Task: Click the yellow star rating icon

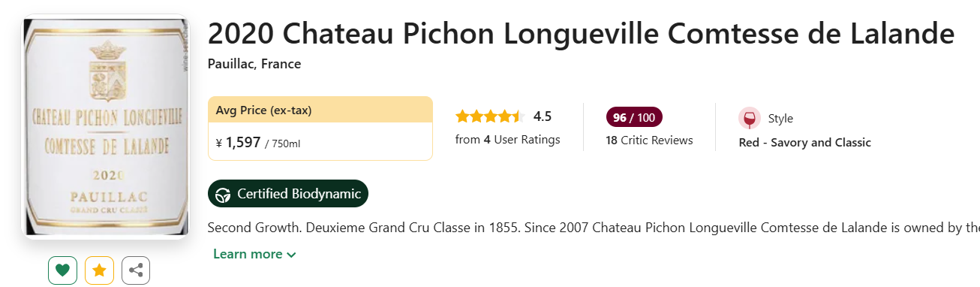Action: [x=99, y=270]
